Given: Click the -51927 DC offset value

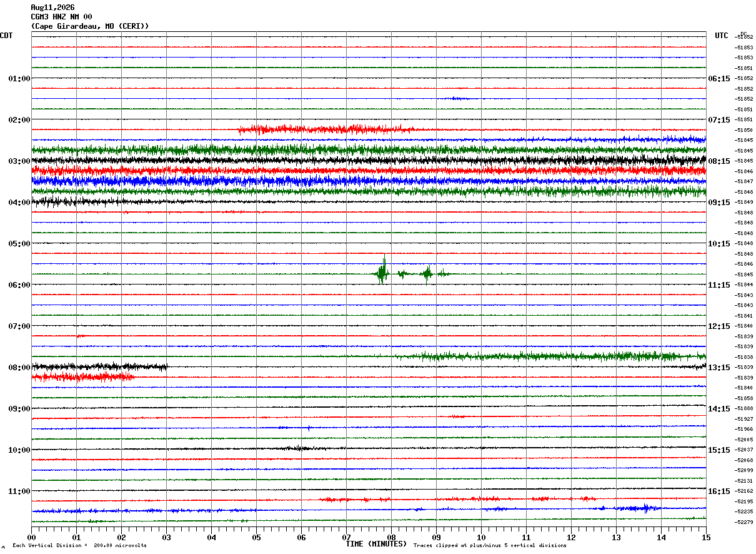Looking at the screenshot, I should pos(744,419).
